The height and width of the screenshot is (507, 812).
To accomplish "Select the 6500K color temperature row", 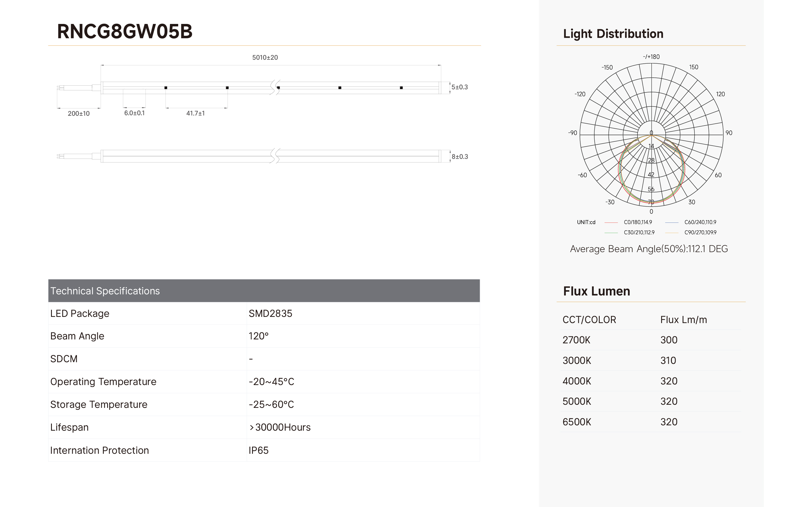I will [x=651, y=422].
